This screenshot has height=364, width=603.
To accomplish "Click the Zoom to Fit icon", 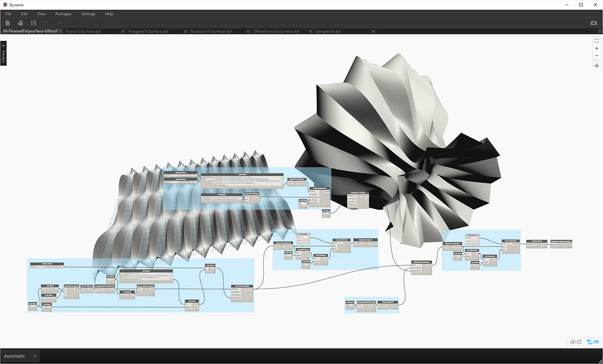I will [x=596, y=41].
